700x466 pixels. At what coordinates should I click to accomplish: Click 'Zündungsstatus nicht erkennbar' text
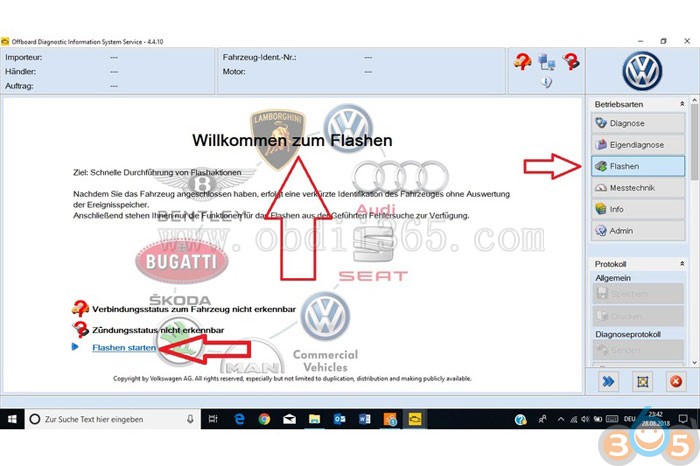158,330
